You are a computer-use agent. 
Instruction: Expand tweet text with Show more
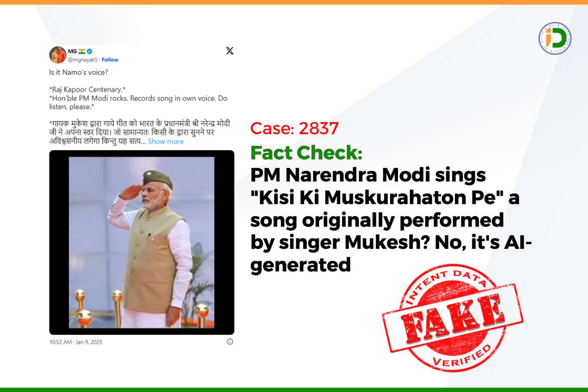tap(166, 141)
